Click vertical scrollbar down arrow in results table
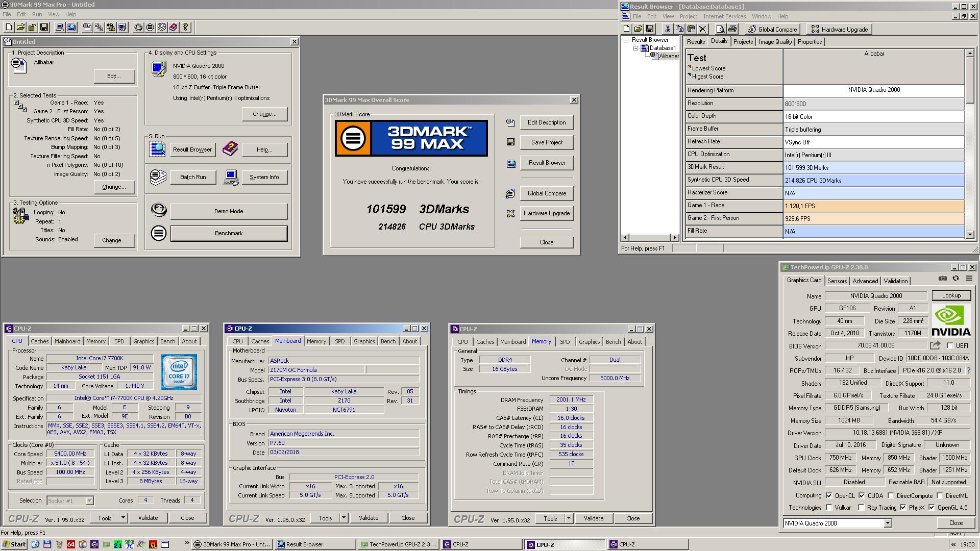Image resolution: width=980 pixels, height=551 pixels. tap(970, 235)
